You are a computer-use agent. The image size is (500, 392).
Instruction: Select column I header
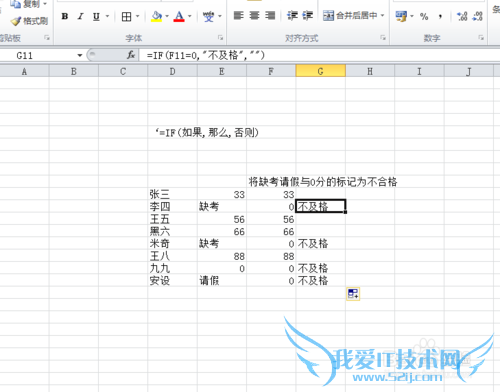419,71
